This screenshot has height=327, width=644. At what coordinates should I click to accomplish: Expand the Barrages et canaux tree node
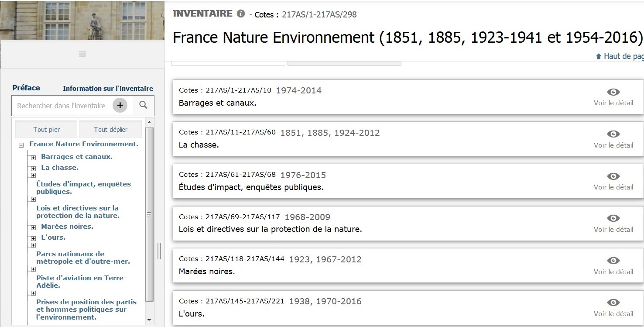pos(33,158)
